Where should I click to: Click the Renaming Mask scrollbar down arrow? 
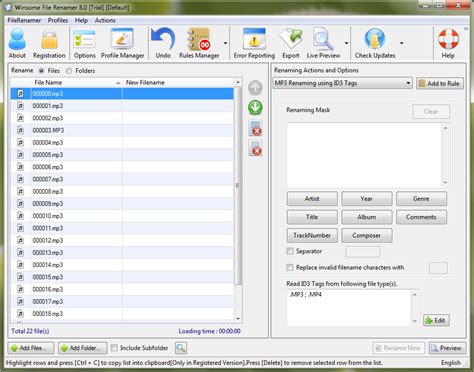445,183
